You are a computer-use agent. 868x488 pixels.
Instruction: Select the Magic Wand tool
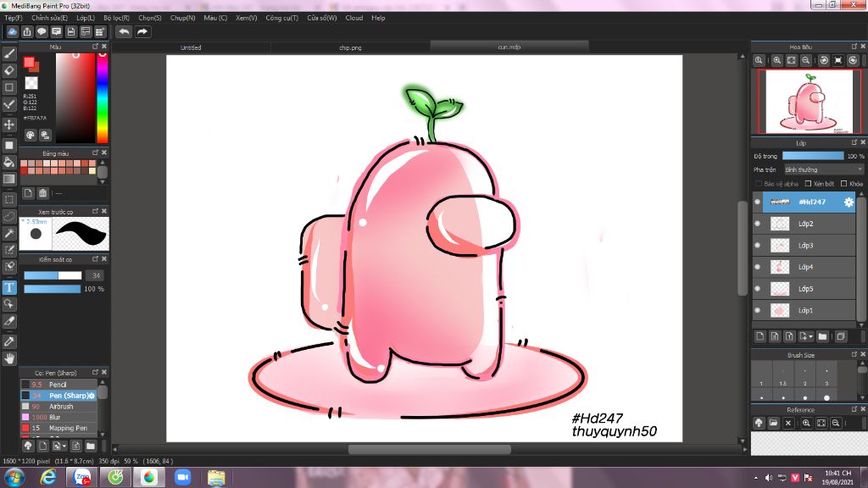coord(9,233)
